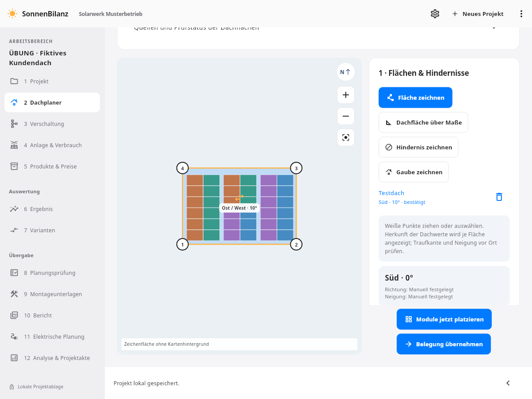
Task: Click the Fläche zeichnen button
Action: (415, 98)
